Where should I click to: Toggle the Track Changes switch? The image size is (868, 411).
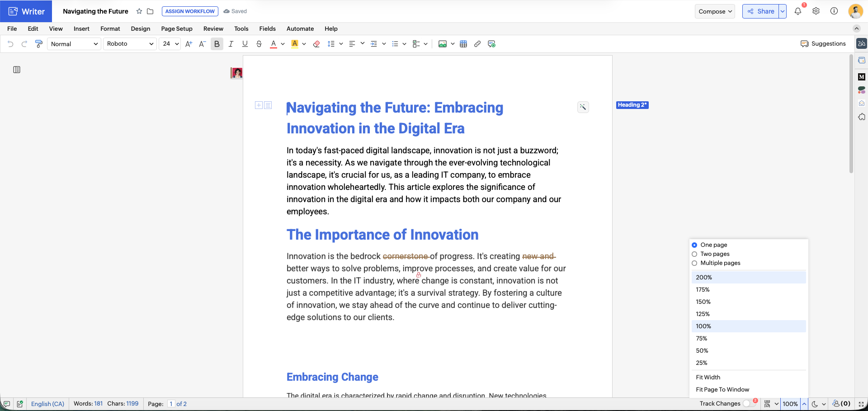(x=749, y=403)
